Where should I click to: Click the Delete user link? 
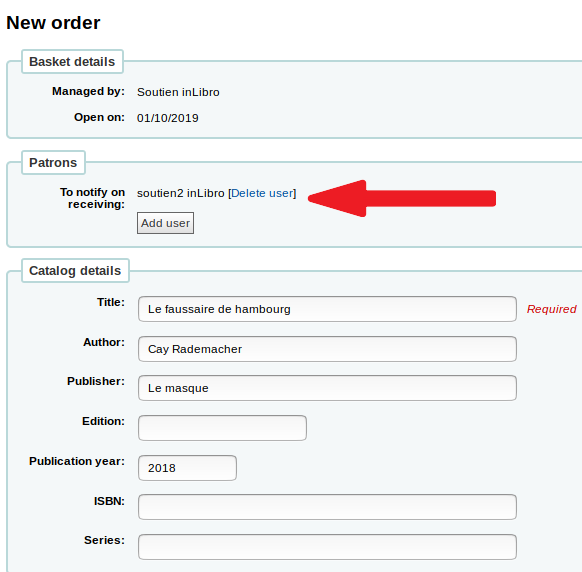[x=262, y=193]
